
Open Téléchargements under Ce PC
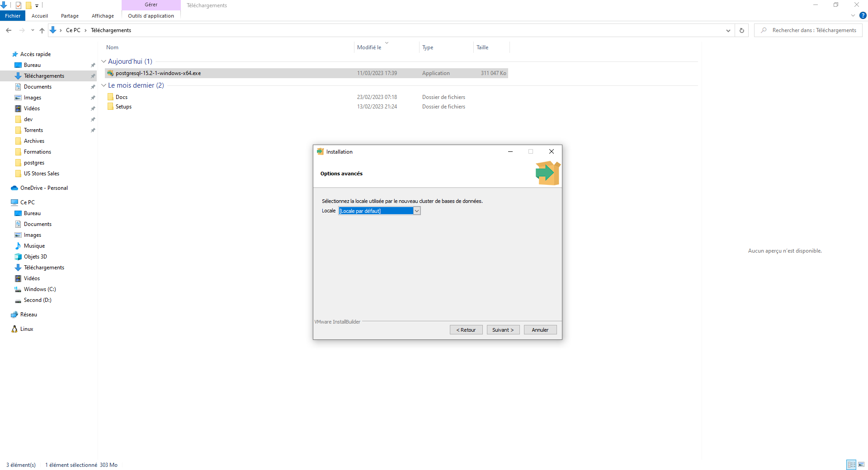coord(44,268)
